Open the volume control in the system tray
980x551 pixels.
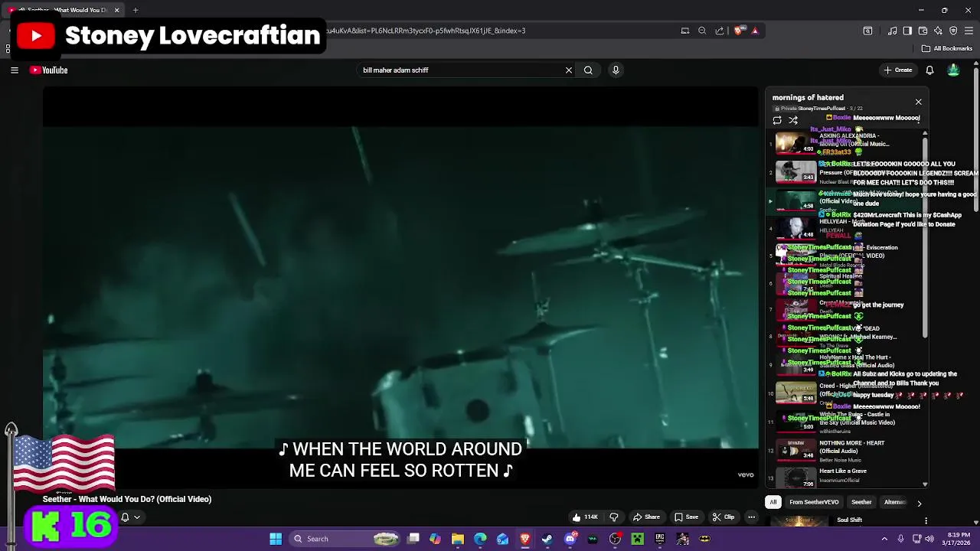tap(929, 539)
